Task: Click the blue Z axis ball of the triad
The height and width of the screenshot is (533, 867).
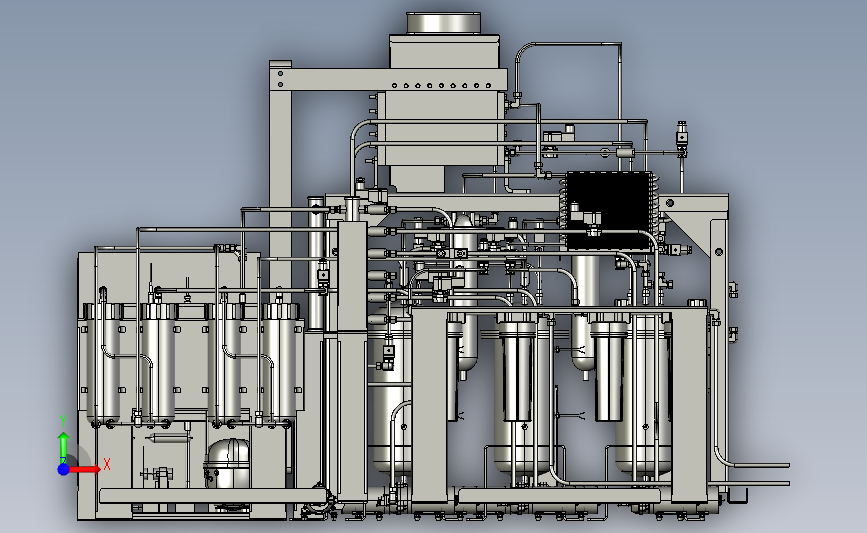Action: (x=64, y=469)
